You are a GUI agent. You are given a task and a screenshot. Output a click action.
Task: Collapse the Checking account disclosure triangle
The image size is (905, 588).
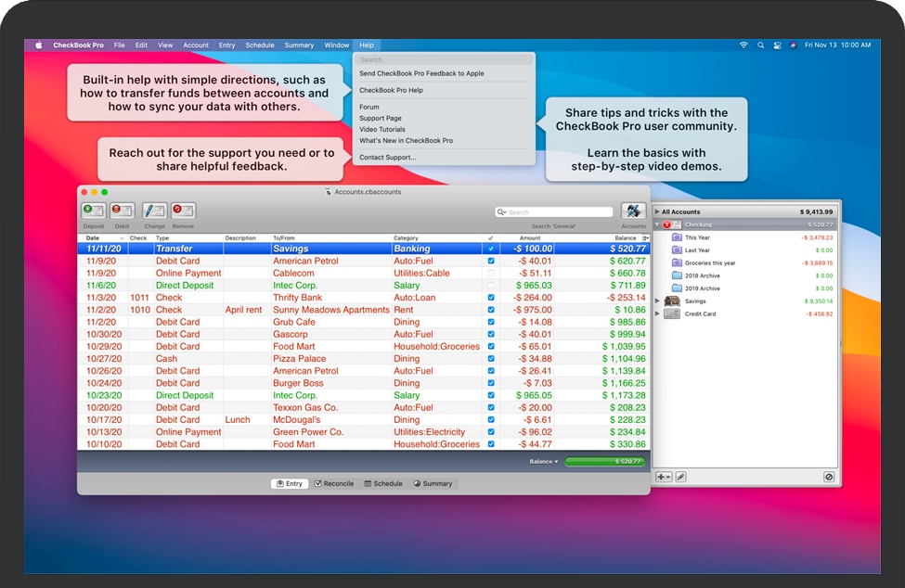(x=656, y=224)
